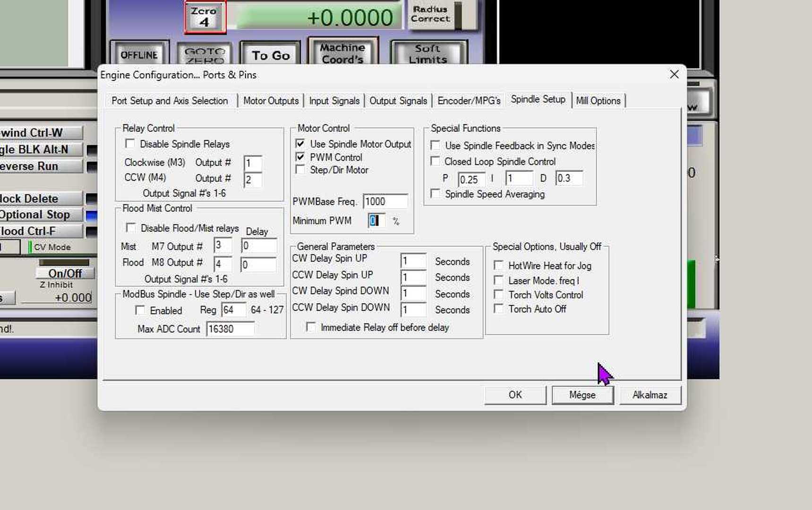Click Machine Coord's button in main window
Viewport: 812px width, 510px height.
click(342, 51)
